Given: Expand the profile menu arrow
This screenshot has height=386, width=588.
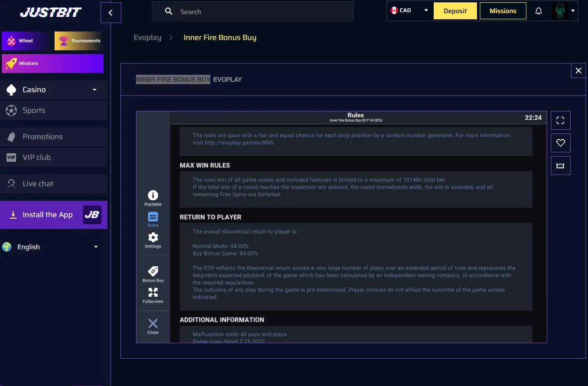Looking at the screenshot, I should (573, 11).
